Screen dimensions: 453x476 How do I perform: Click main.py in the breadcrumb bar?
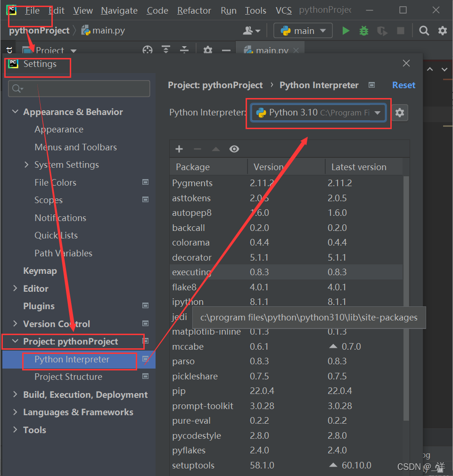pos(103,31)
